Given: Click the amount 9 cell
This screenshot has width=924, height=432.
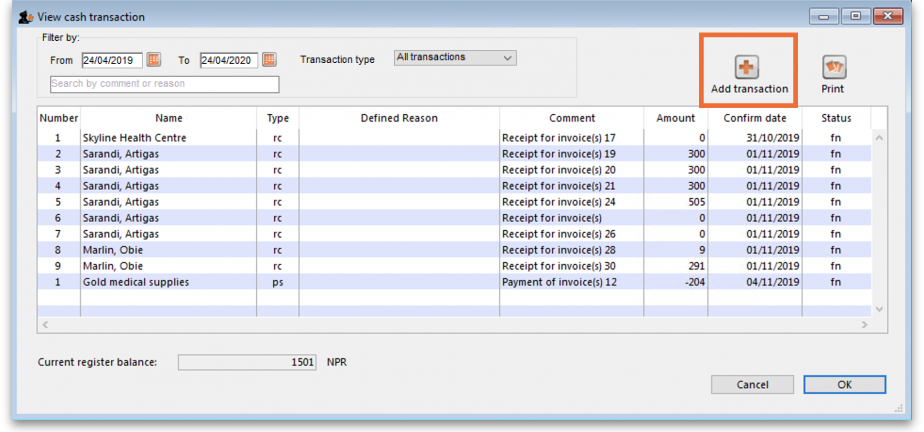Looking at the screenshot, I should point(676,250).
